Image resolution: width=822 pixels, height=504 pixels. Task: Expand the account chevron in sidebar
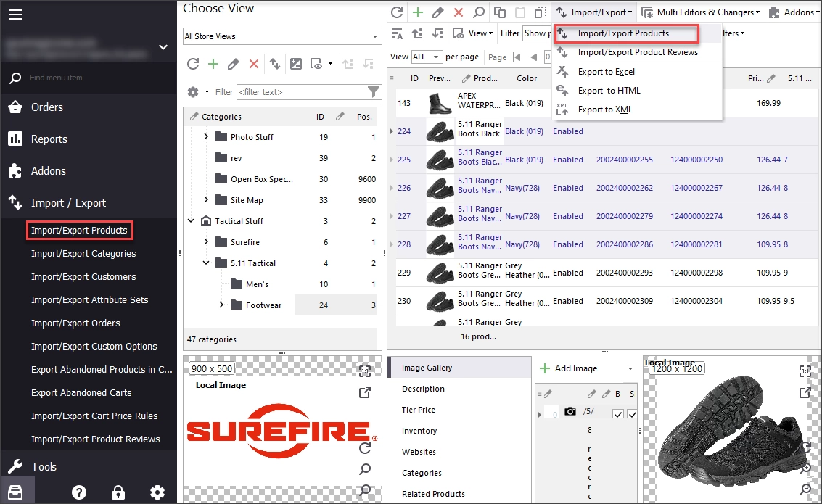[x=163, y=47]
